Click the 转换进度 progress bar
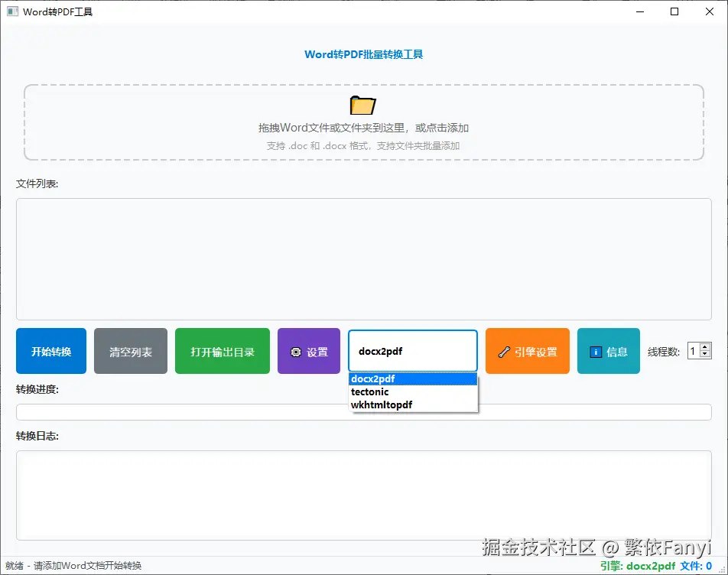 coord(364,411)
